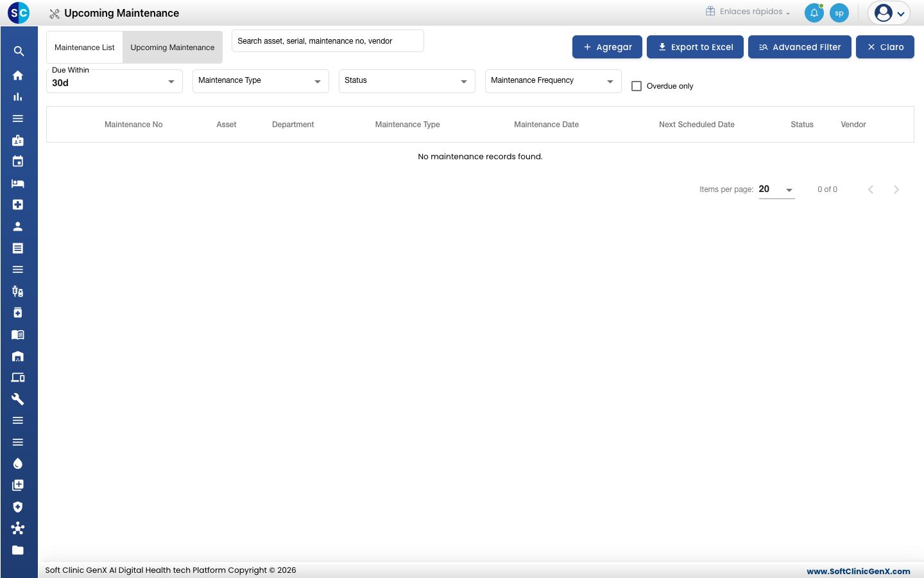Open the Status filter dropdown

tap(407, 81)
